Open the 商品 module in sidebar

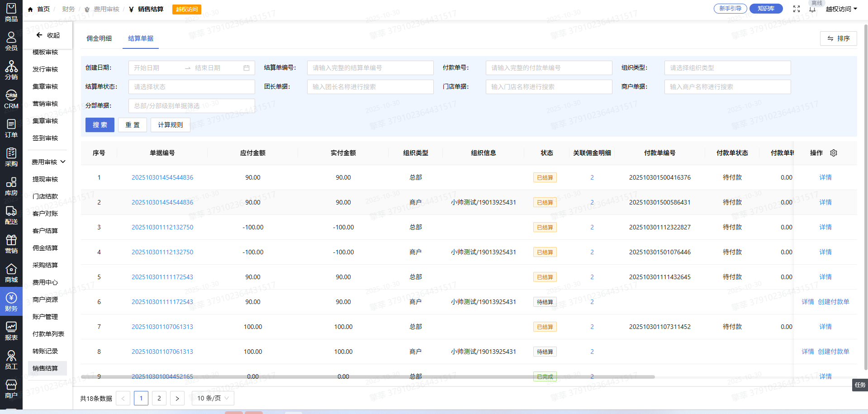coord(11,13)
